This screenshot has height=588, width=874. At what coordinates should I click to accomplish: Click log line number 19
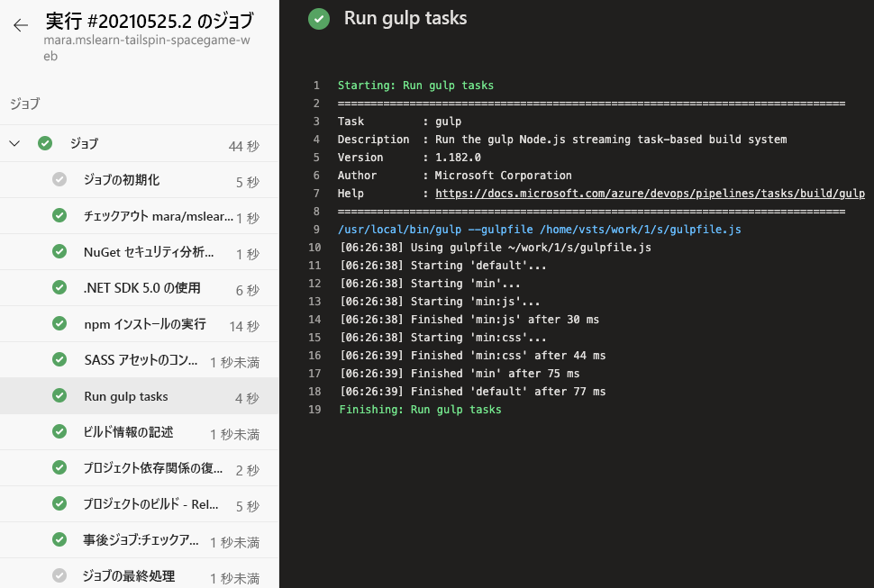click(314, 410)
